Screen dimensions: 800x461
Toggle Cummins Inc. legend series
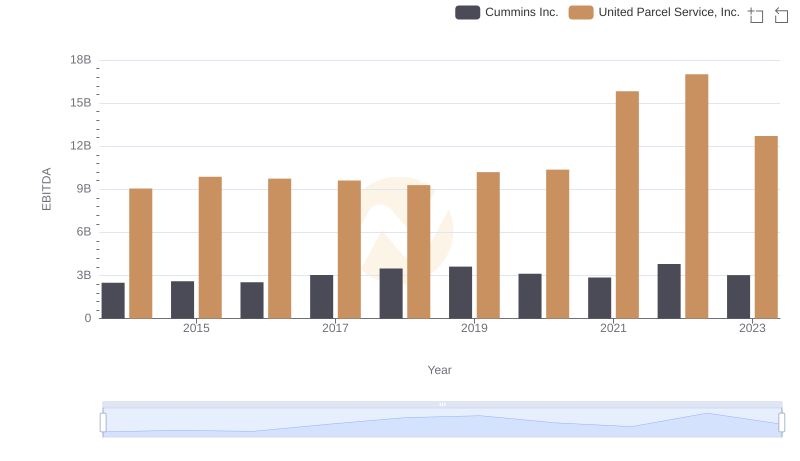click(x=507, y=12)
